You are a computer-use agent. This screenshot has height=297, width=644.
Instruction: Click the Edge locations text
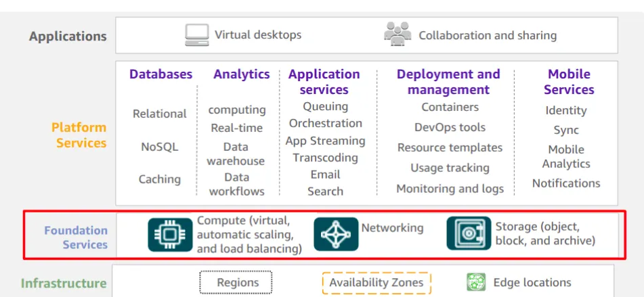point(532,283)
